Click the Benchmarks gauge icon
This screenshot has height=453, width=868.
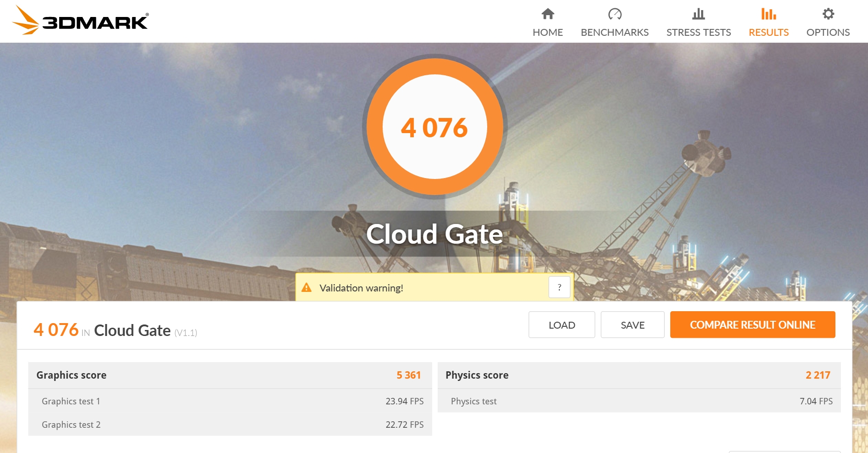click(x=614, y=14)
